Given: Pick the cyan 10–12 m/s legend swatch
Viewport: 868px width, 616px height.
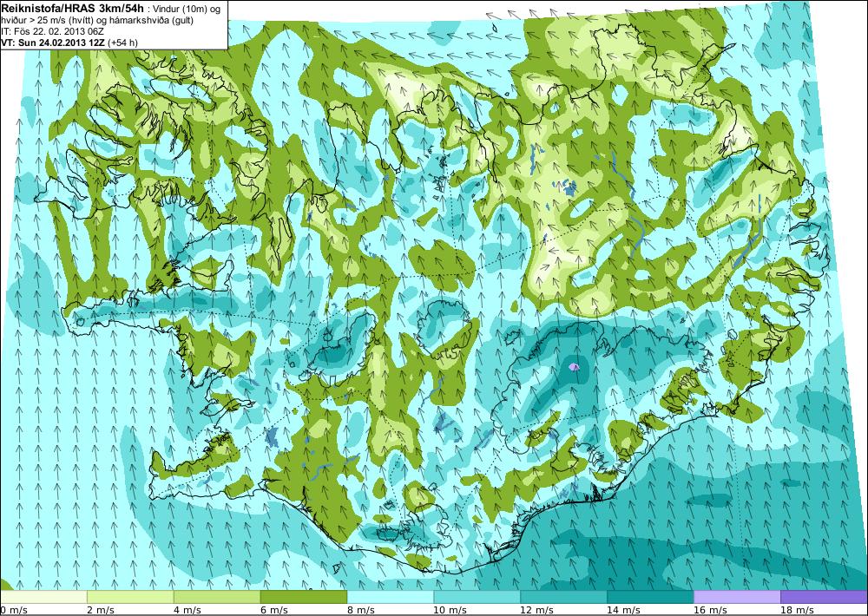Looking at the screenshot, I should (477, 597).
